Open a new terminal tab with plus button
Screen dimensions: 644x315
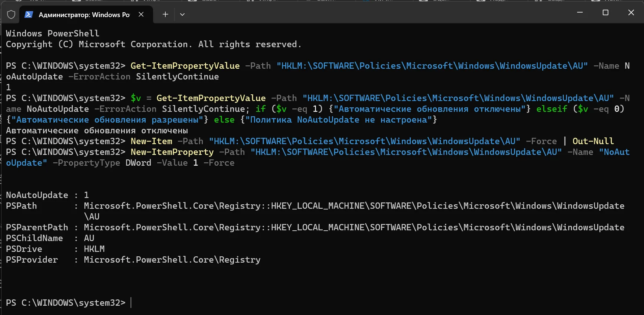[x=165, y=14]
